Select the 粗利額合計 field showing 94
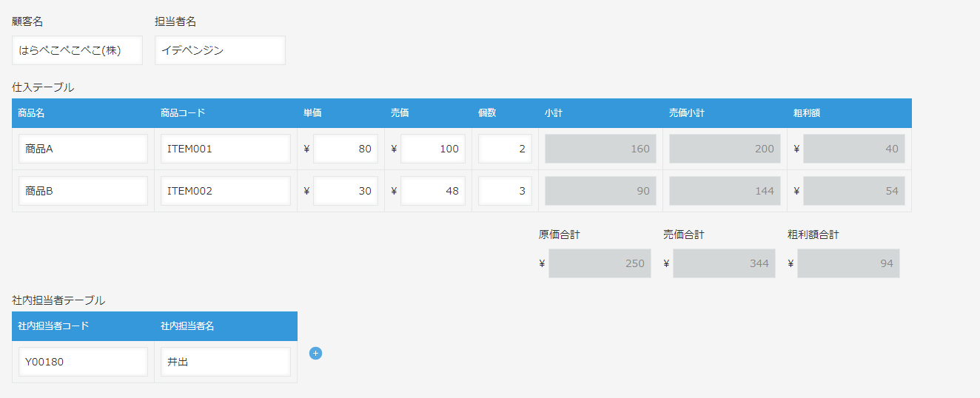The image size is (980, 398). click(849, 263)
